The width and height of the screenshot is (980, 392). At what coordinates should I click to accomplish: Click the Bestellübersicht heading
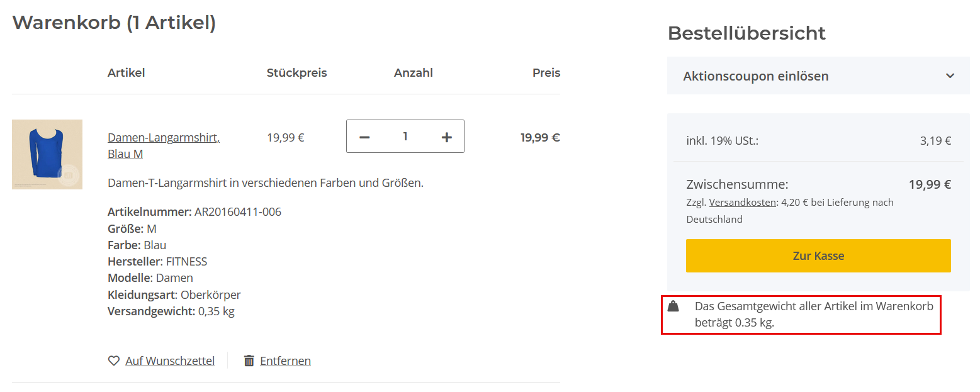tap(746, 33)
